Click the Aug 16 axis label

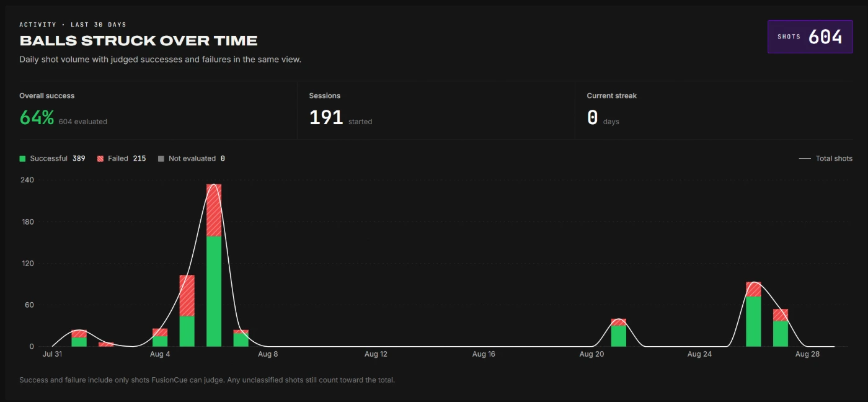484,354
